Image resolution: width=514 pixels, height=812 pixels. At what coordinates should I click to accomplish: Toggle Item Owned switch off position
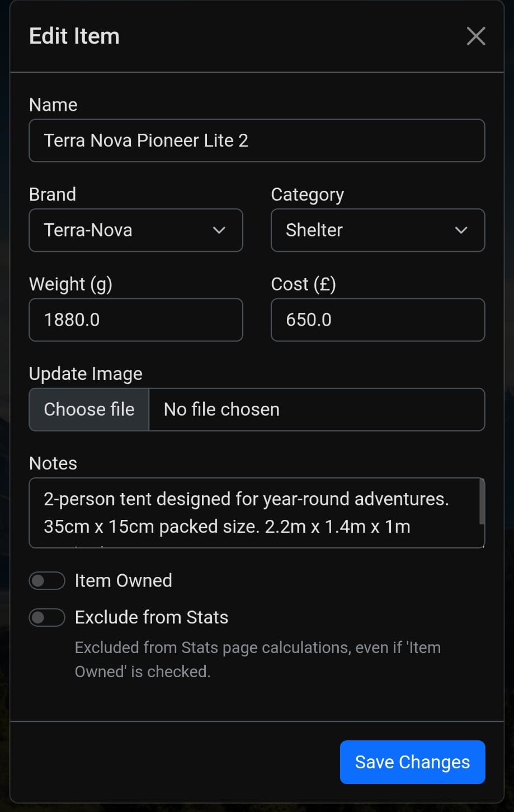(x=47, y=580)
